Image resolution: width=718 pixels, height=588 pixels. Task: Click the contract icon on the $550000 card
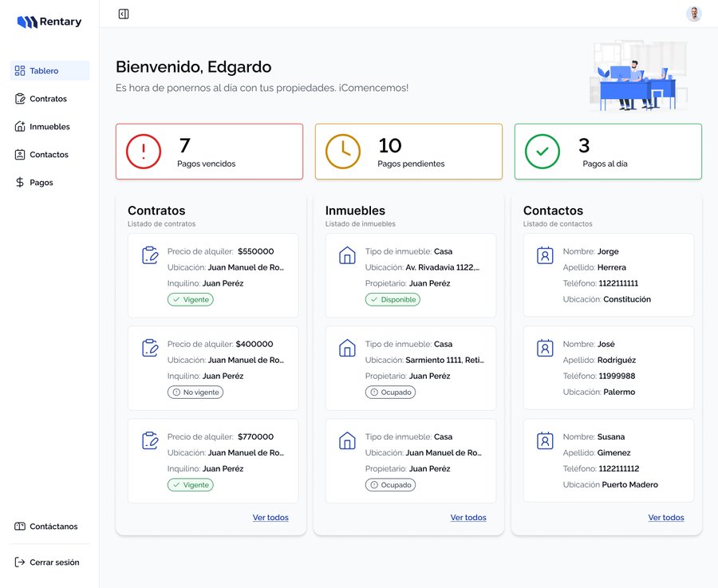pos(150,255)
